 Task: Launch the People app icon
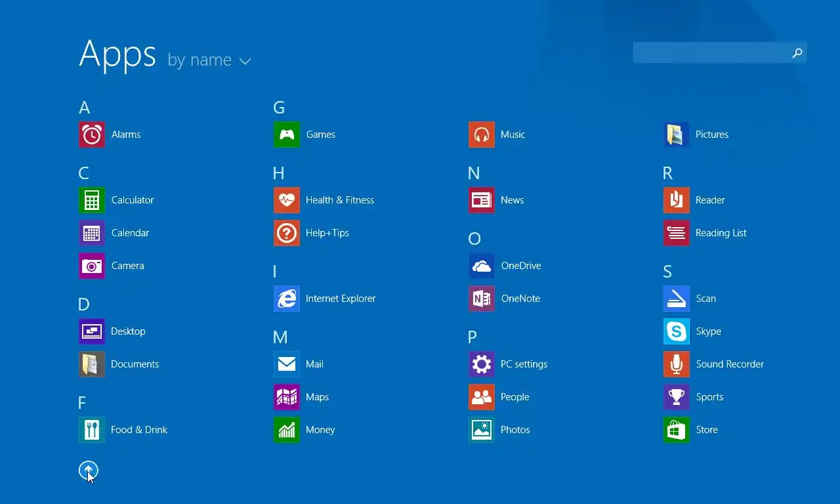tap(482, 397)
